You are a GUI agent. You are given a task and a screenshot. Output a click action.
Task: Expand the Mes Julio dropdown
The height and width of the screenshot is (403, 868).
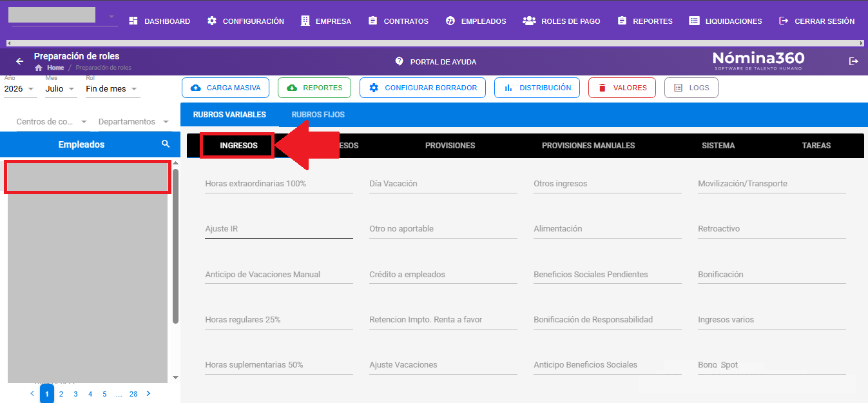point(61,89)
